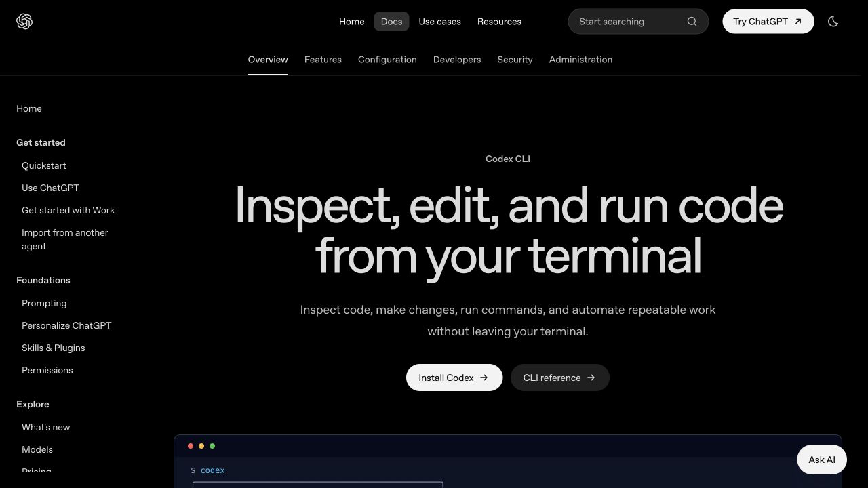868x488 pixels.
Task: Click the green dot in the terminal window
Action: click(x=212, y=446)
